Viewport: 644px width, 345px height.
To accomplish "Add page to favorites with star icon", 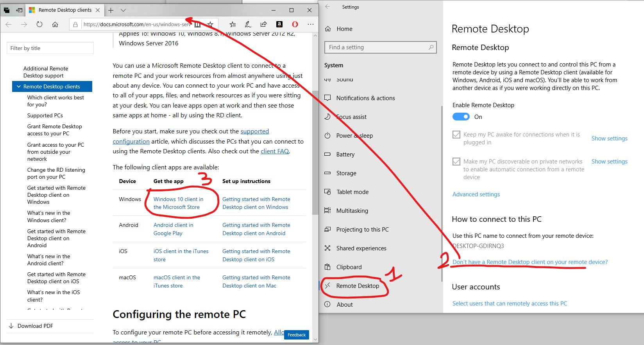I will [x=210, y=24].
